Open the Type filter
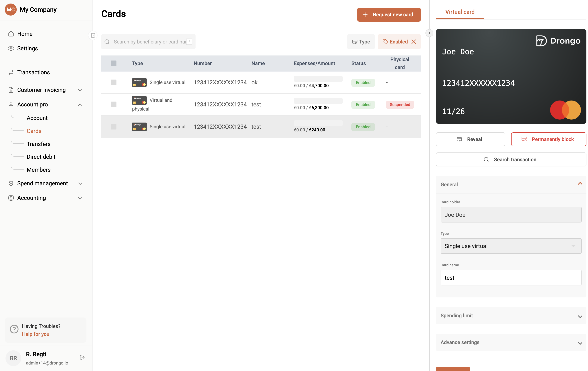The image size is (588, 371). tap(361, 42)
